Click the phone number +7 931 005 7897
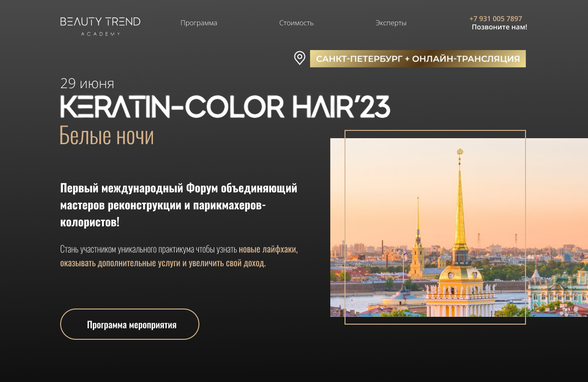The image size is (588, 382). coord(496,19)
